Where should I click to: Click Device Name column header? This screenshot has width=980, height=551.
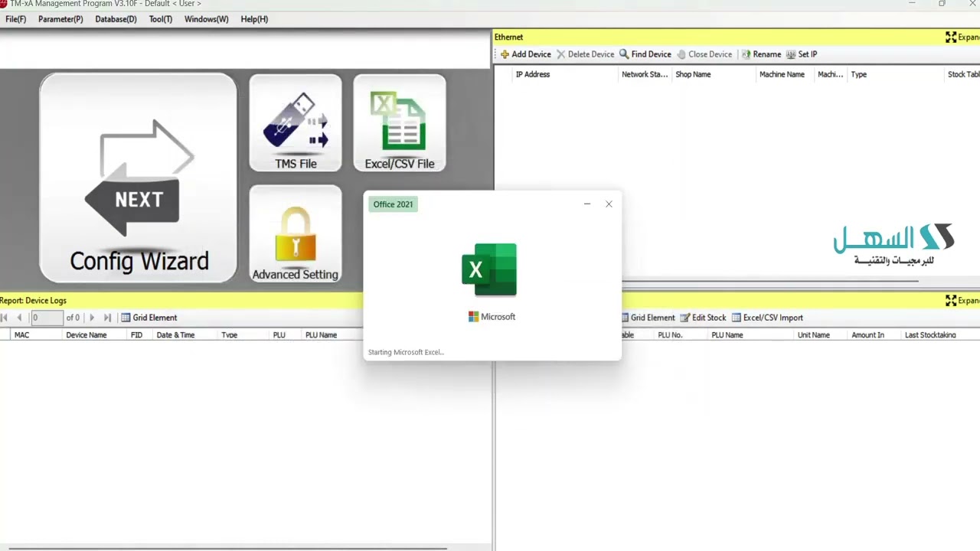(87, 335)
